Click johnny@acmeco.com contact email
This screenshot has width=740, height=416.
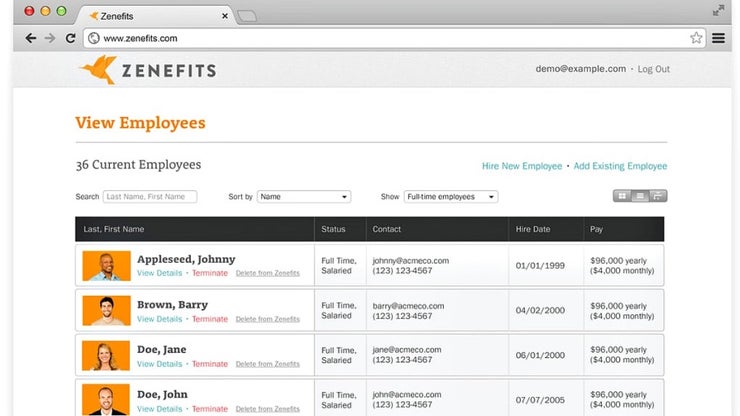point(411,261)
